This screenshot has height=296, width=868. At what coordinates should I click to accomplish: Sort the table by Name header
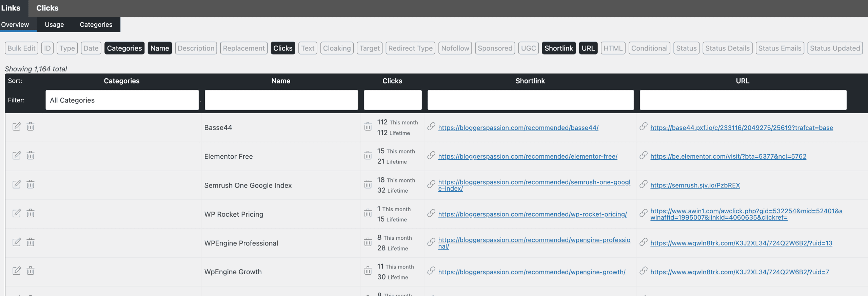click(x=281, y=81)
